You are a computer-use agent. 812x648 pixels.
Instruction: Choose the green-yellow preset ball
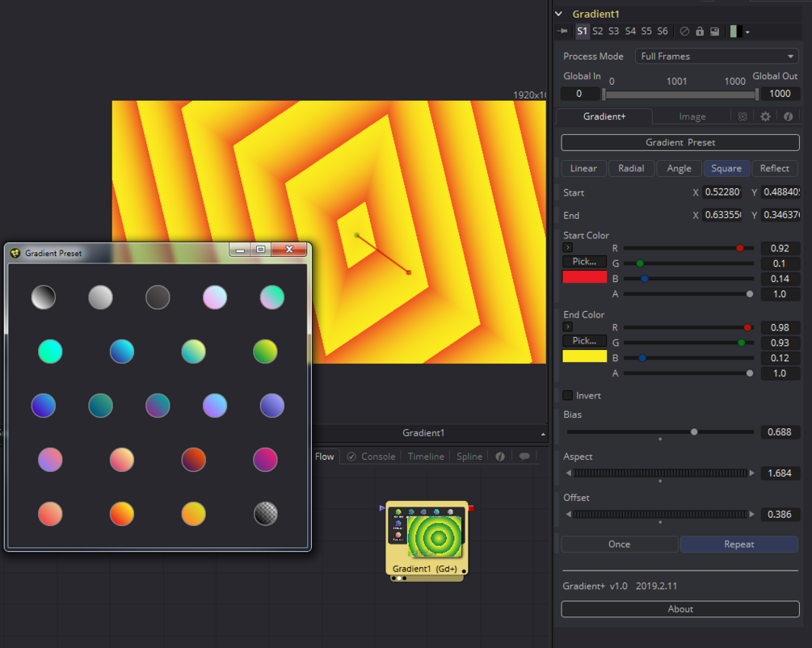pos(265,351)
